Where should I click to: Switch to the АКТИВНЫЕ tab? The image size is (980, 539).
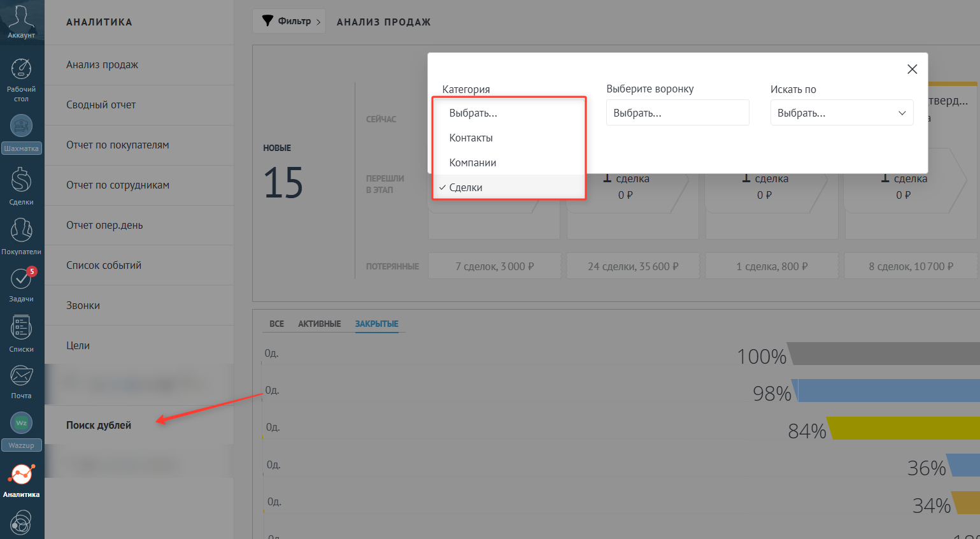320,324
